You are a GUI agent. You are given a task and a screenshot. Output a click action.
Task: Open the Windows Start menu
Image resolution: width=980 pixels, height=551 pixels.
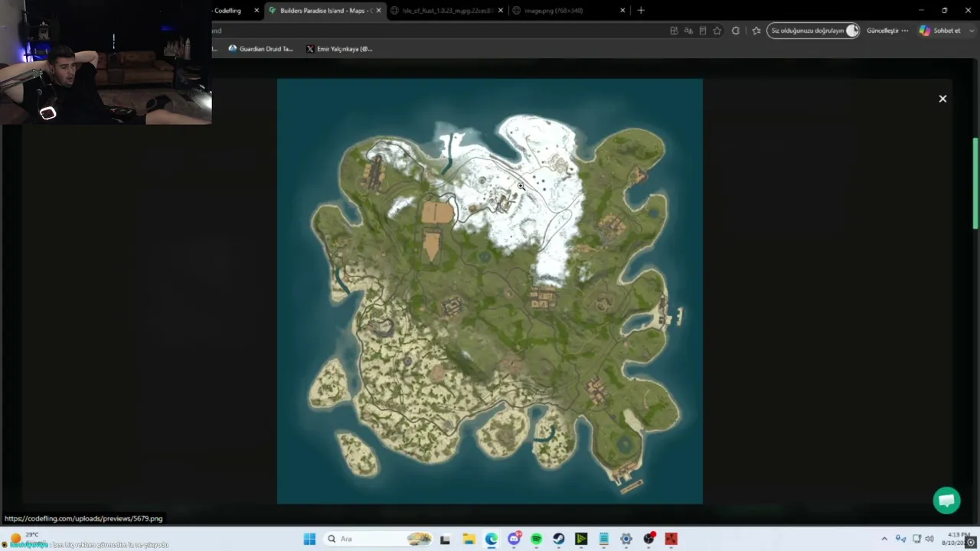tap(309, 539)
